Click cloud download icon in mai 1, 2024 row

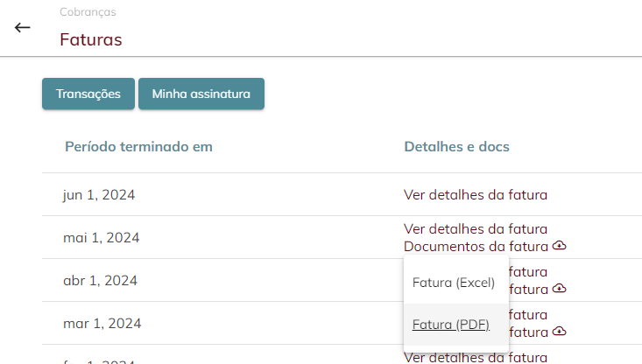(560, 245)
